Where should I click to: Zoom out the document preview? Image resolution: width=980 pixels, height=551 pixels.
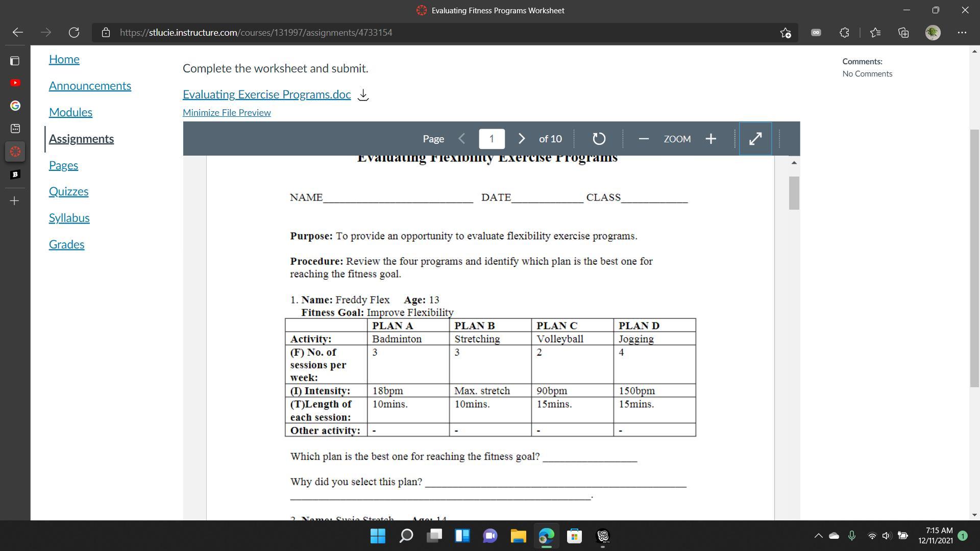(x=644, y=139)
